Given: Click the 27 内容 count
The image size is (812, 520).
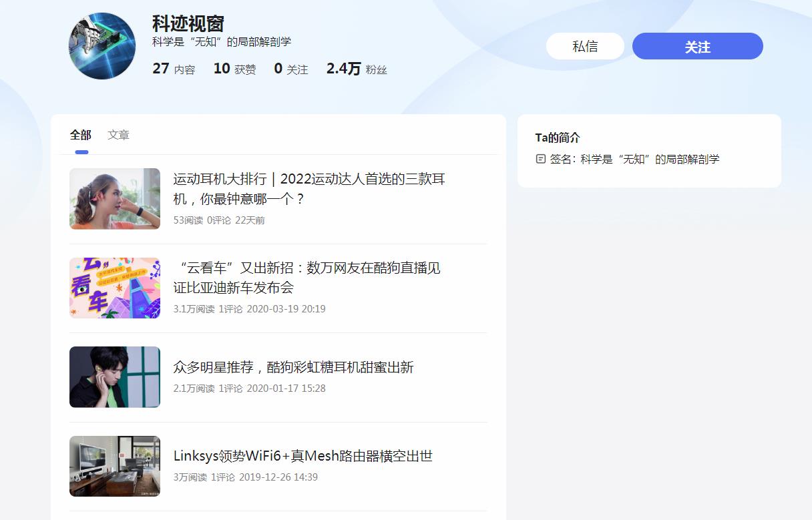Looking at the screenshot, I should click(174, 69).
